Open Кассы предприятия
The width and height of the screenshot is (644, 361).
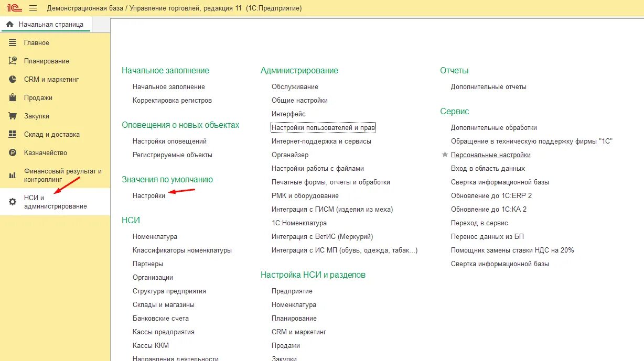pos(164,332)
